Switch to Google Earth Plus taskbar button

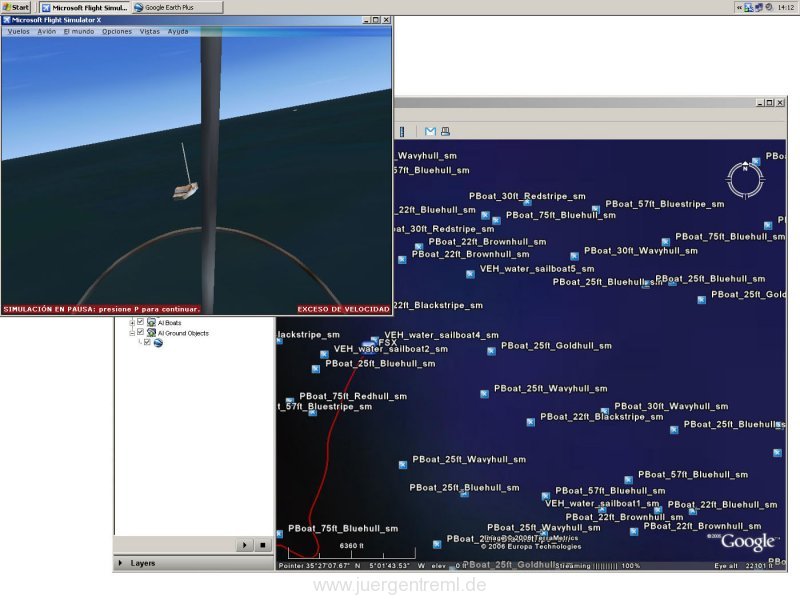pos(178,7)
